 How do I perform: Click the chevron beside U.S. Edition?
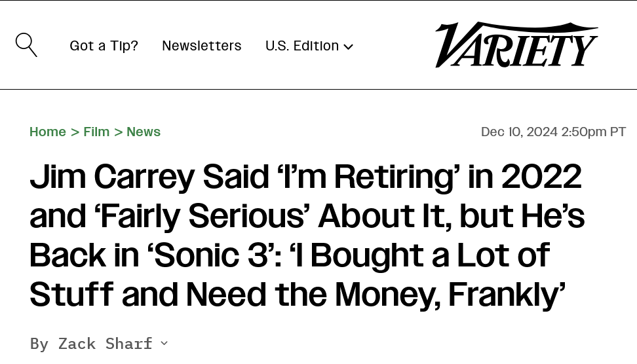[349, 47]
